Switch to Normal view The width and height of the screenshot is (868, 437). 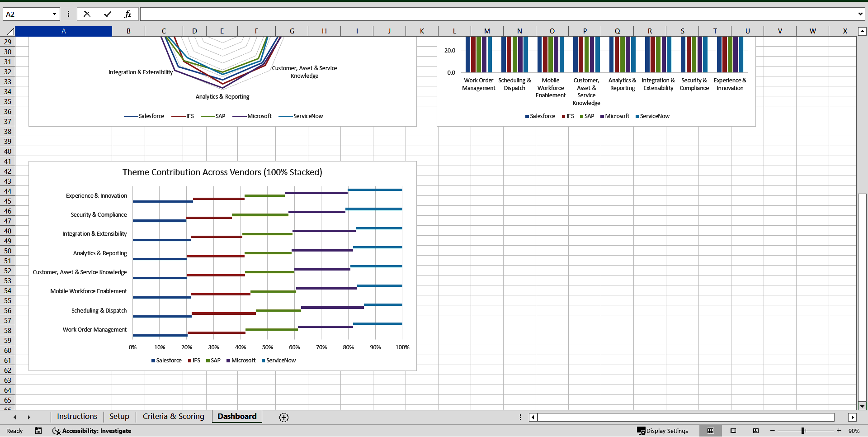click(710, 431)
